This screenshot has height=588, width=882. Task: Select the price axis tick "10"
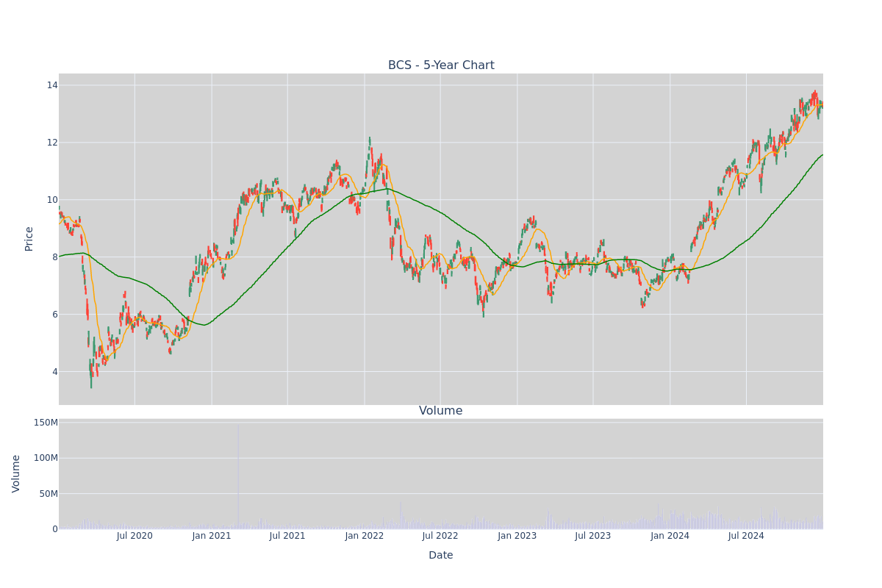(x=52, y=200)
